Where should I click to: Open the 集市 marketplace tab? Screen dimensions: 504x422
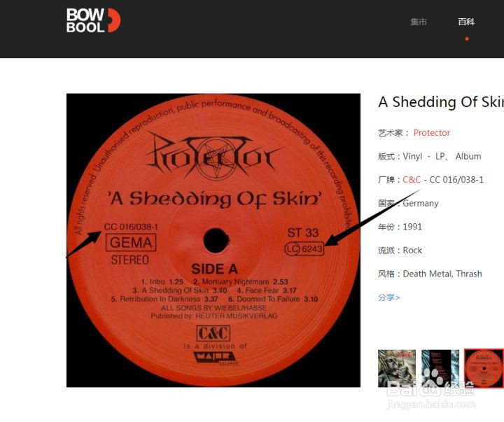click(419, 22)
